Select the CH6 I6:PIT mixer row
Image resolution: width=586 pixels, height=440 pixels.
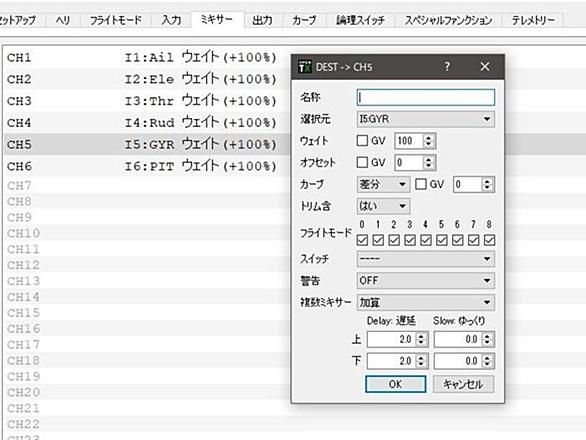(x=147, y=166)
